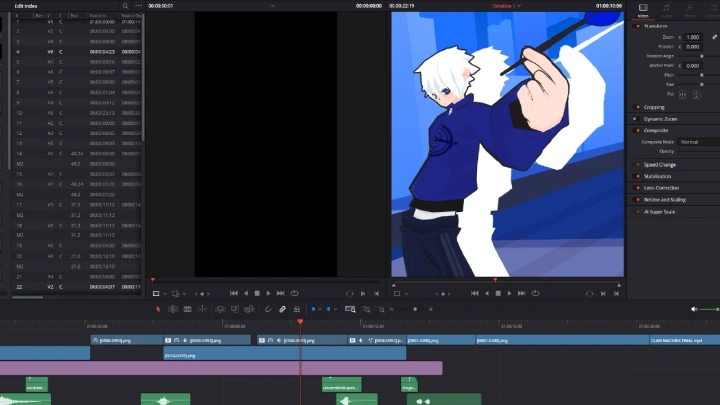The image size is (720, 405).
Task: Open Edit Index three-dot options menu
Action: 139,6
